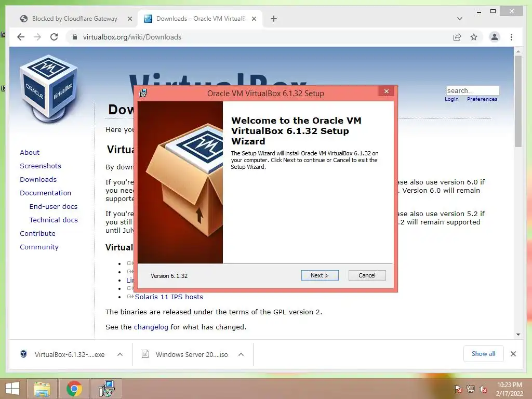Open the Screenshots sidebar link
The image size is (532, 399).
coord(41,166)
